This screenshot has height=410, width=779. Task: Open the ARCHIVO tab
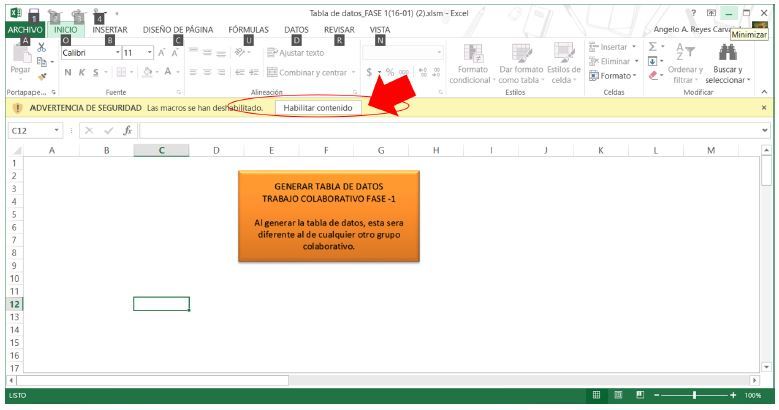point(25,30)
